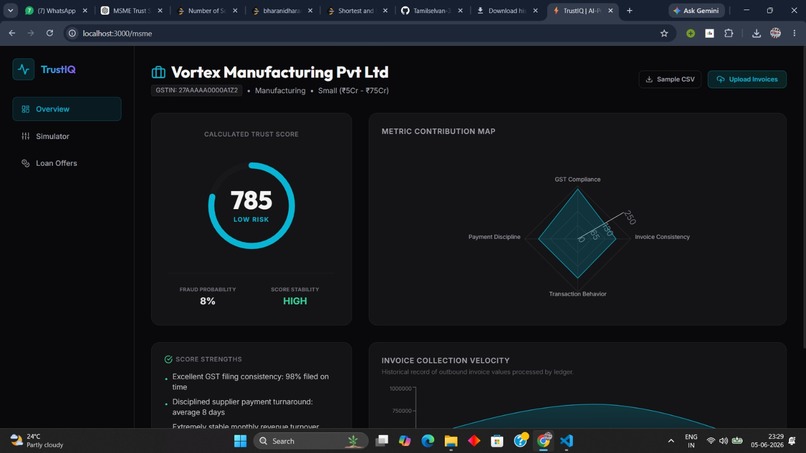Open Microsoft Store from taskbar
Viewport: 806px width, 453px height.
point(497,441)
